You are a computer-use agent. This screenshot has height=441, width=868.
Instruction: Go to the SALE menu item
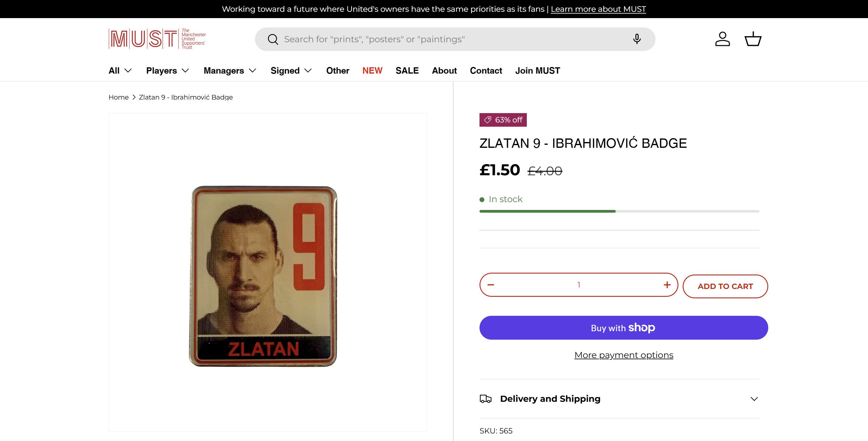click(x=407, y=71)
